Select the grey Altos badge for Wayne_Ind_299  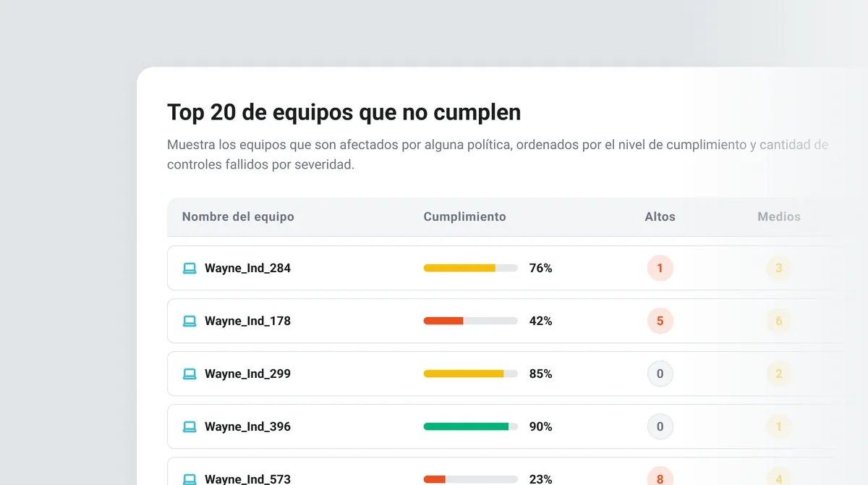point(660,374)
